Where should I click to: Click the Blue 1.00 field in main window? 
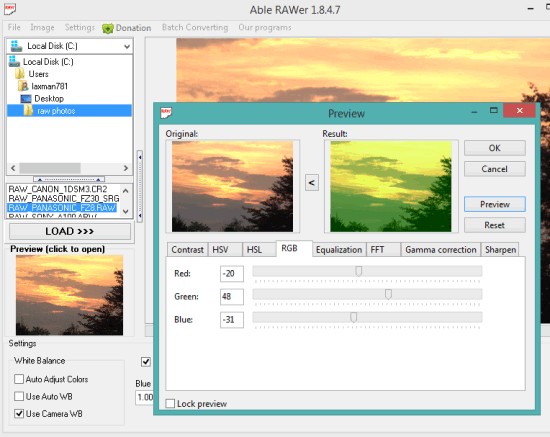[145, 397]
